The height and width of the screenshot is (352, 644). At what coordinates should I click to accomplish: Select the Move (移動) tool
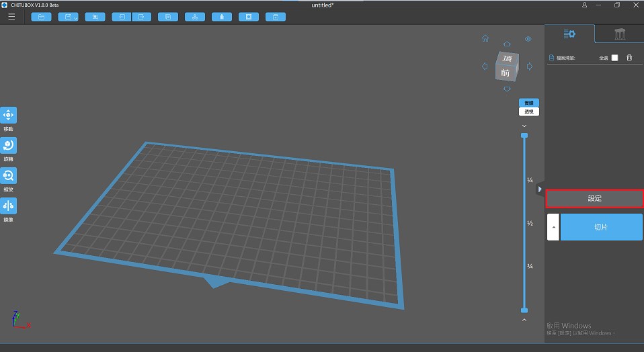pos(9,116)
